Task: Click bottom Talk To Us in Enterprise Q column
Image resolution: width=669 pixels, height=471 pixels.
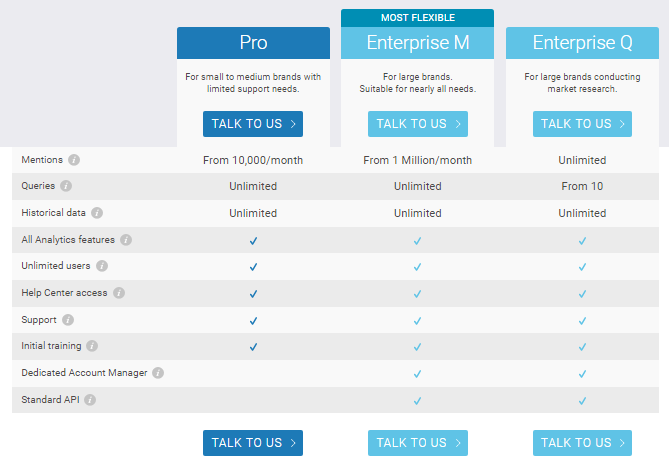Action: (x=582, y=443)
